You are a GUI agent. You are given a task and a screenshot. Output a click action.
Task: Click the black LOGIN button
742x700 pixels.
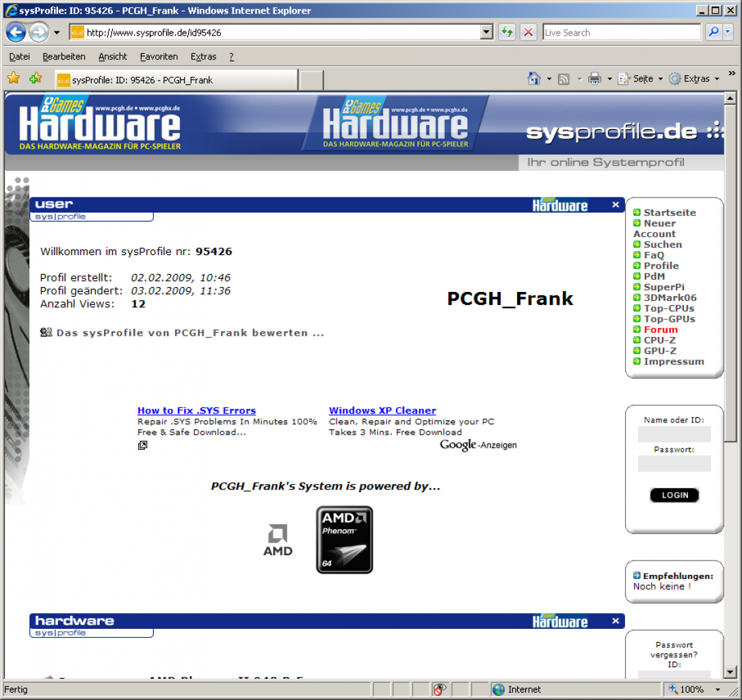(674, 495)
